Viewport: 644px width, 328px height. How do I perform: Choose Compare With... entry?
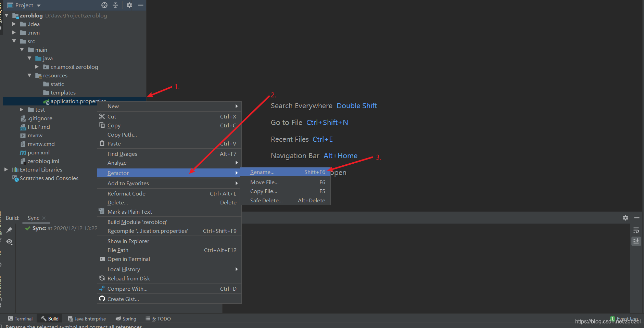coord(169,289)
